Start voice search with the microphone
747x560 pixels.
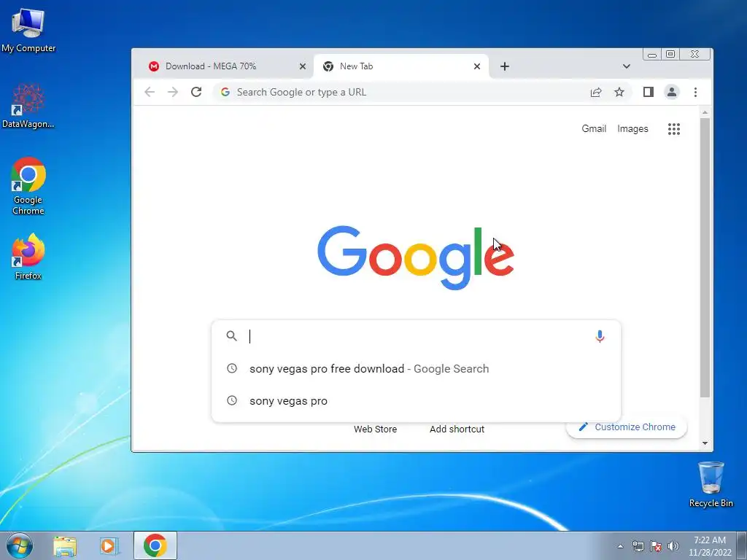(600, 336)
